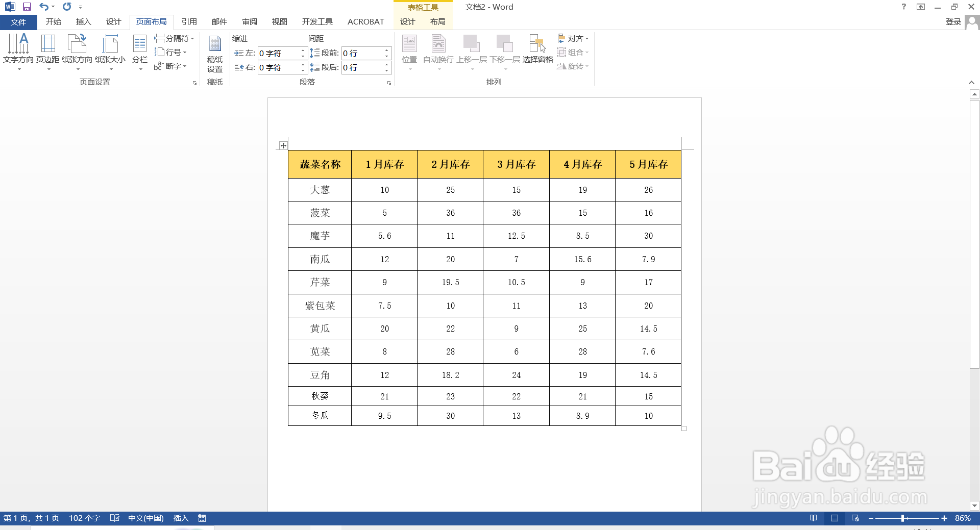Open the Line Numbers (行号) dropdown
980x530 pixels.
tap(171, 52)
